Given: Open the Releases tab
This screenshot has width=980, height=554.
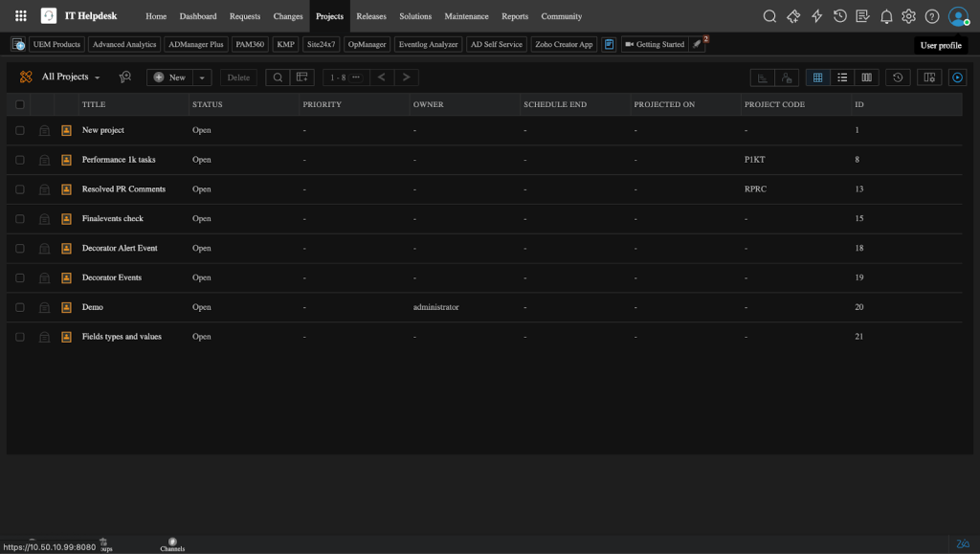Looking at the screenshot, I should [x=371, y=16].
